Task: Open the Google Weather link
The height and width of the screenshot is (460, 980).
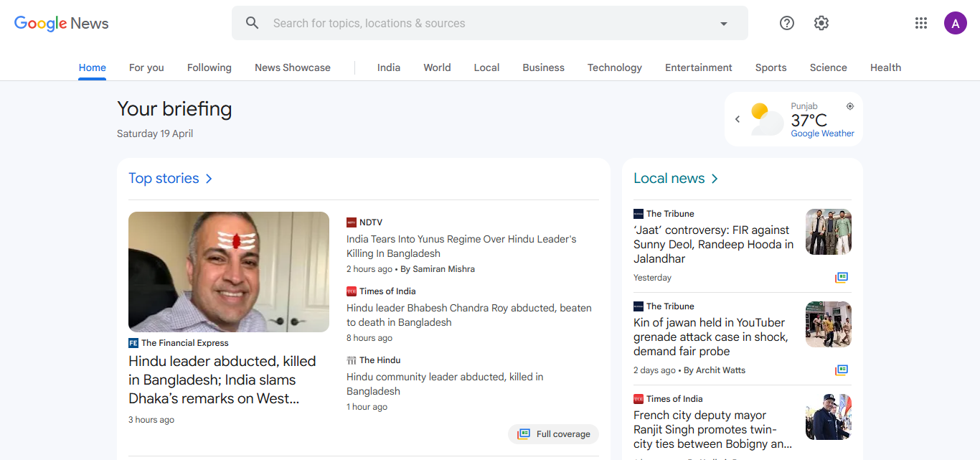Action: click(x=823, y=133)
